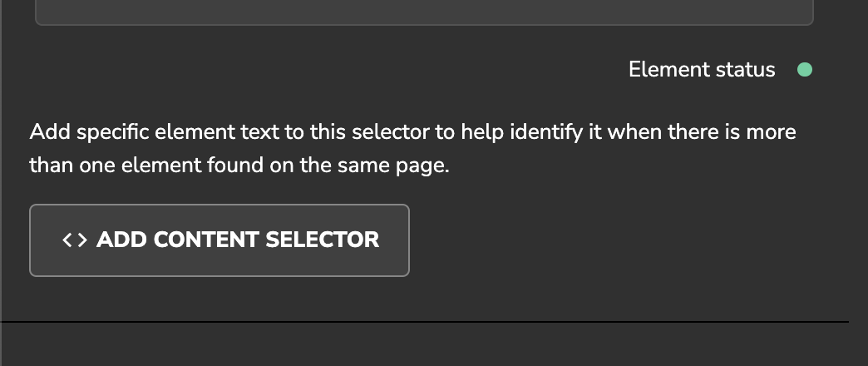Screen dimensions: 868x366
Task: Click the green Element status dot
Action: [x=804, y=70]
